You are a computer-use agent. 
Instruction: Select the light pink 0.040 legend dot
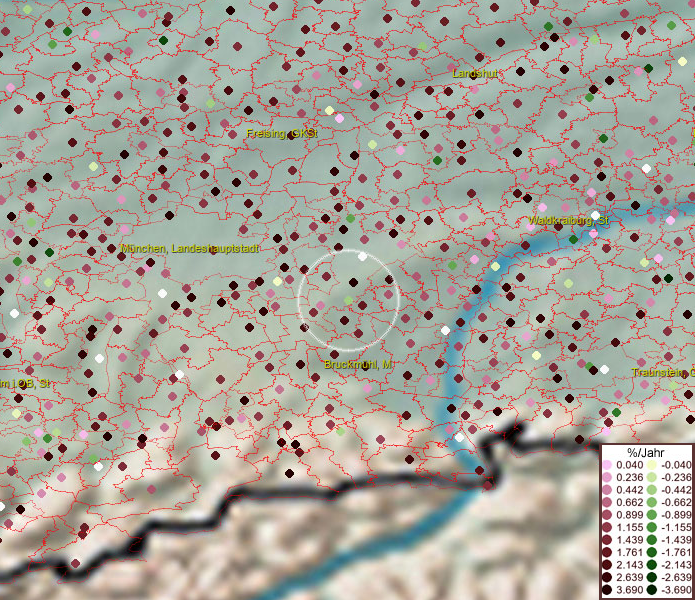click(x=608, y=465)
